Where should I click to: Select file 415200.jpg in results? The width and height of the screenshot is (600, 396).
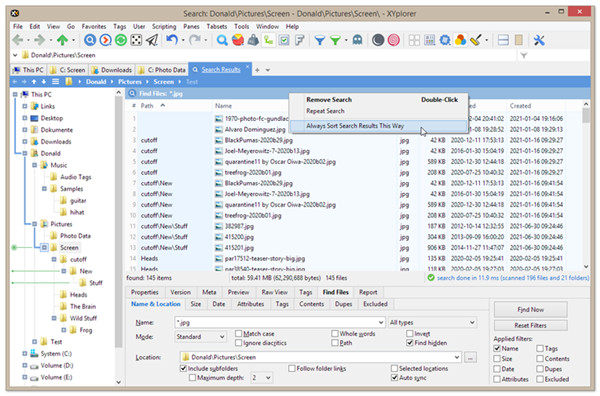coord(239,237)
